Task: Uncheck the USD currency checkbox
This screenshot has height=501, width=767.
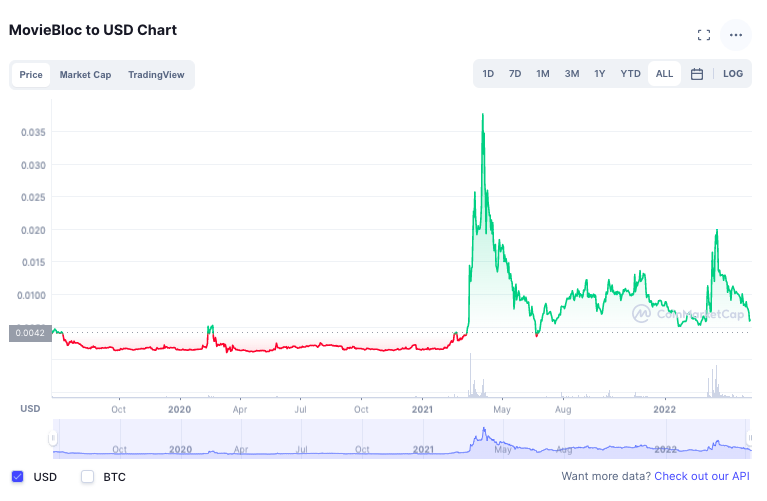Action: (x=18, y=477)
